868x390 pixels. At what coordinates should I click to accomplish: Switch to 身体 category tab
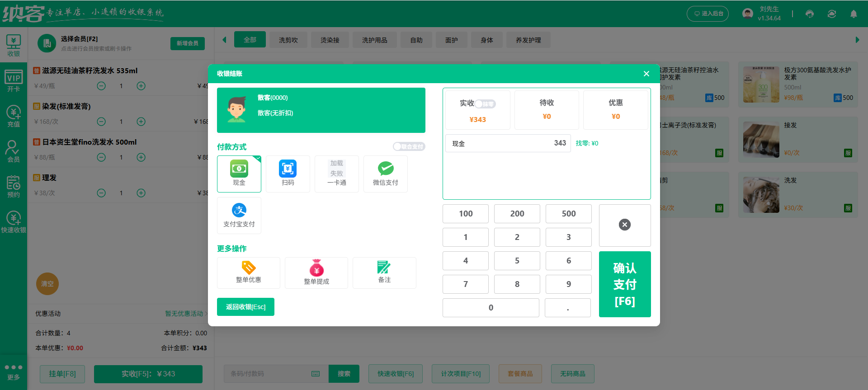(x=487, y=40)
